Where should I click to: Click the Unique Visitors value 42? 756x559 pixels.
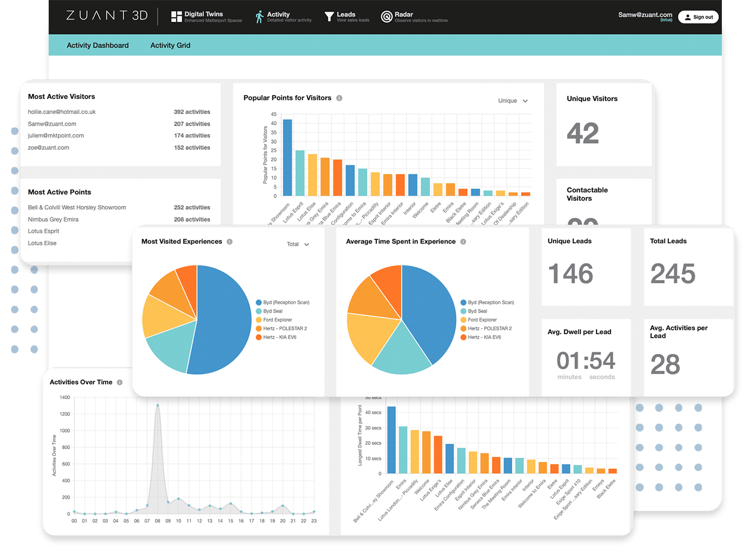click(x=583, y=133)
